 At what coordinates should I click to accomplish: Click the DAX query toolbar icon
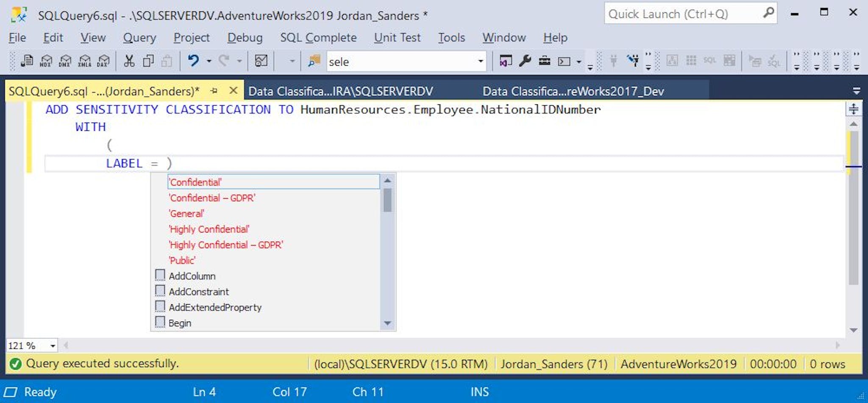[x=103, y=62]
